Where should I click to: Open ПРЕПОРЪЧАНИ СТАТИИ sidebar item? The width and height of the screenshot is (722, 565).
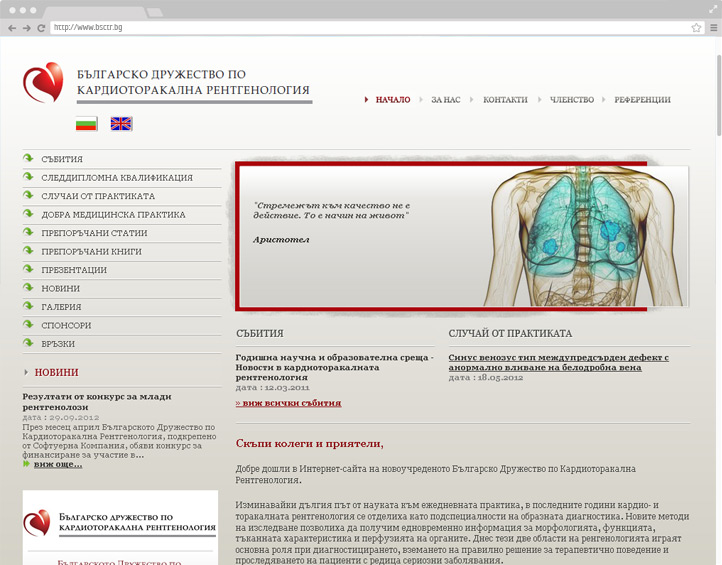tap(94, 233)
